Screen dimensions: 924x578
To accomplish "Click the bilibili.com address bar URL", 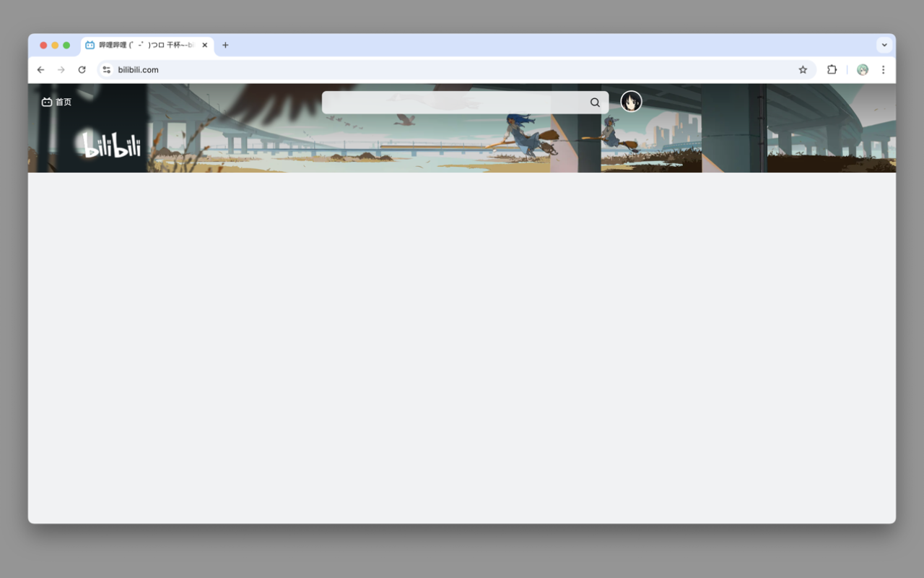I will click(138, 70).
